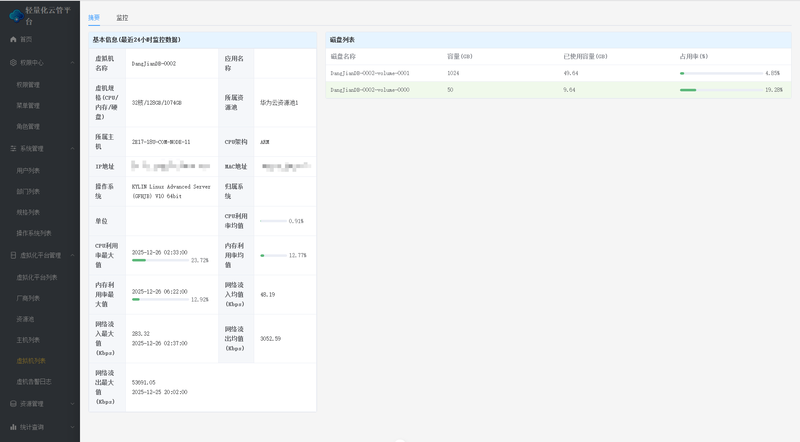Viewport: 800px width, 442px height.
Task: Click operating system value KYLIN Linux Advanced Server
Action: tap(171, 187)
